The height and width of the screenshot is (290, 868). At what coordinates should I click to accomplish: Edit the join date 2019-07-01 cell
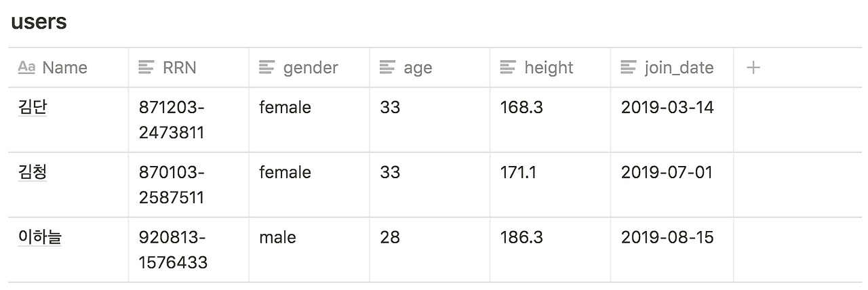click(x=667, y=172)
